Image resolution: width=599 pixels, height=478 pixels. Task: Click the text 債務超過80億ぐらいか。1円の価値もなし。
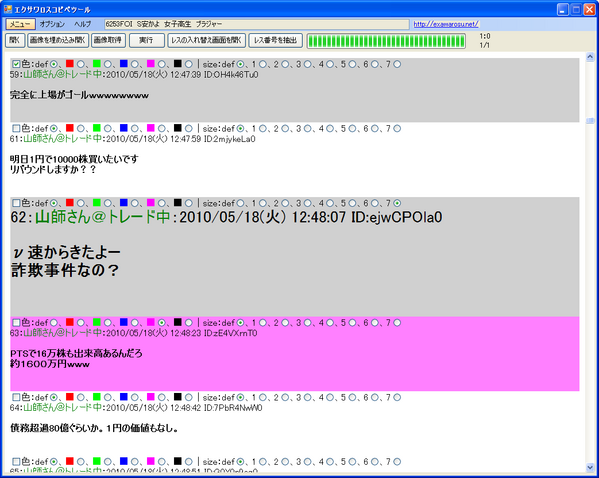click(94, 428)
